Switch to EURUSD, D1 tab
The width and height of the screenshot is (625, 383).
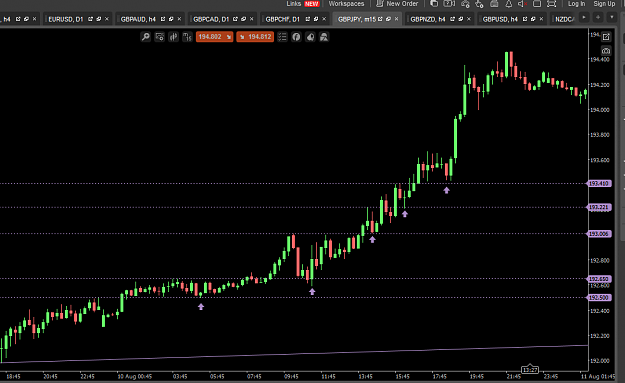66,19
